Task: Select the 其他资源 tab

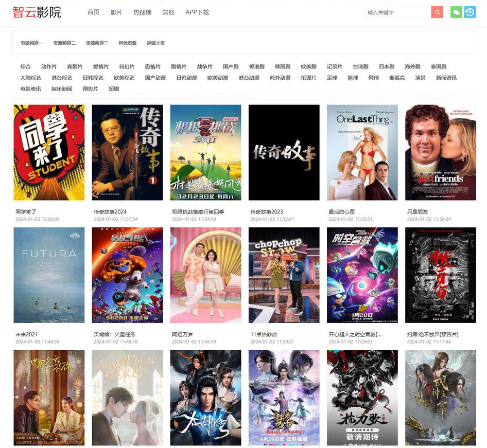Action: 128,43
